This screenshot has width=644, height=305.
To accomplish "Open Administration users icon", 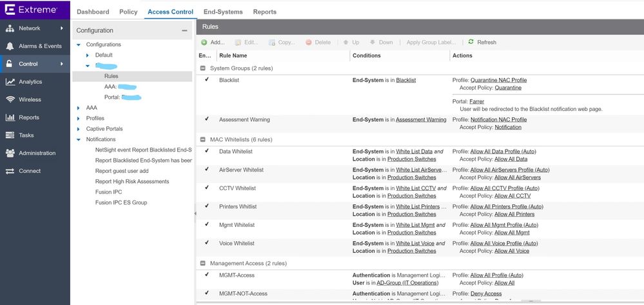I will 10,153.
